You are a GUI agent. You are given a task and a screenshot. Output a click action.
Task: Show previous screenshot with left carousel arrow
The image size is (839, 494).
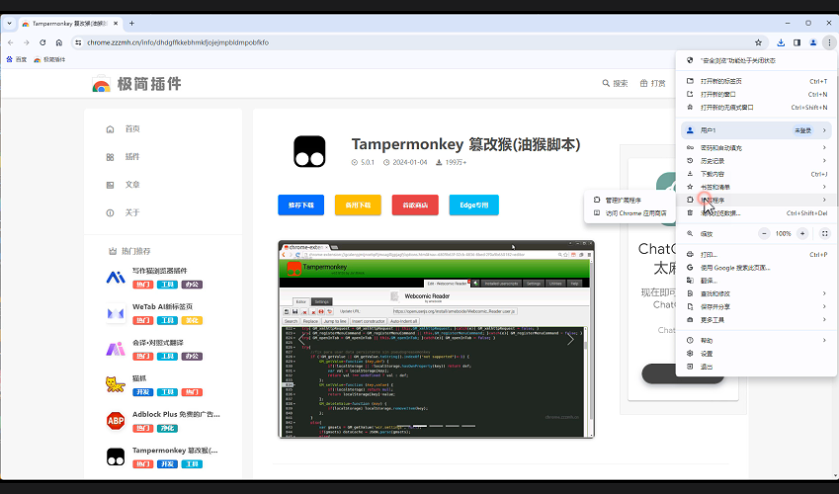pos(302,340)
